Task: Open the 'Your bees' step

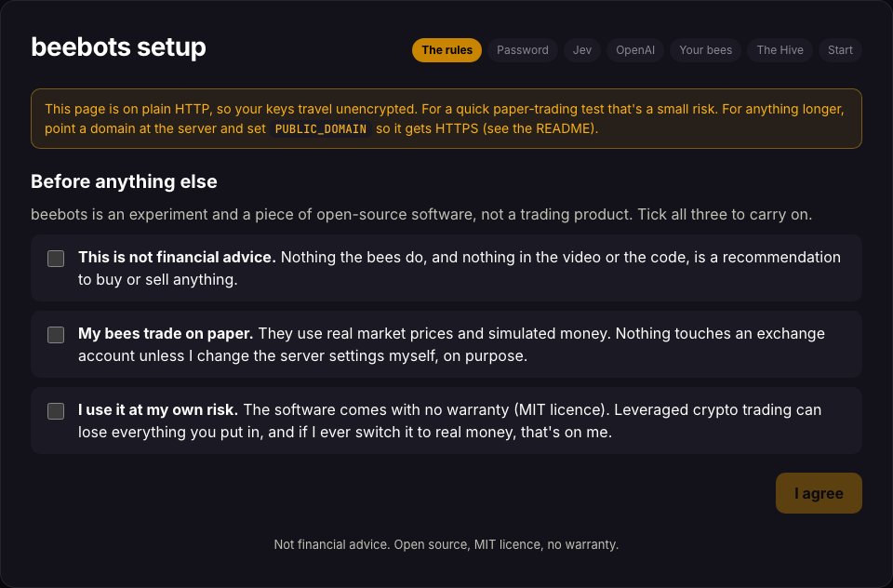Action: click(x=706, y=50)
